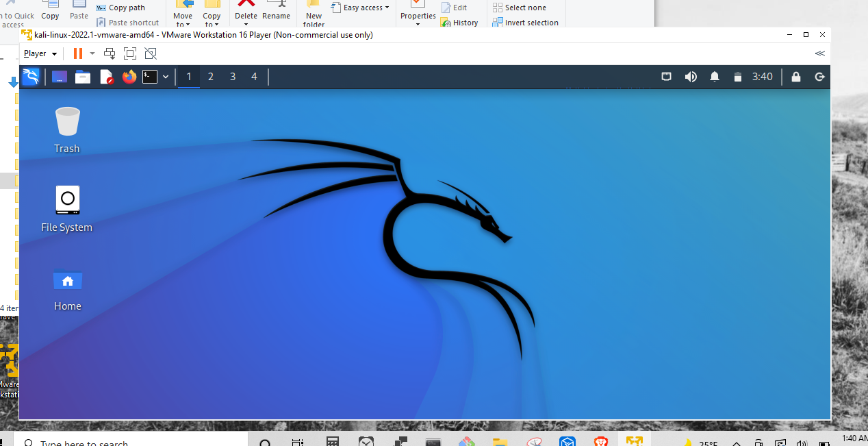Launch Firefox from the Kali panel
868x446 pixels.
click(129, 77)
